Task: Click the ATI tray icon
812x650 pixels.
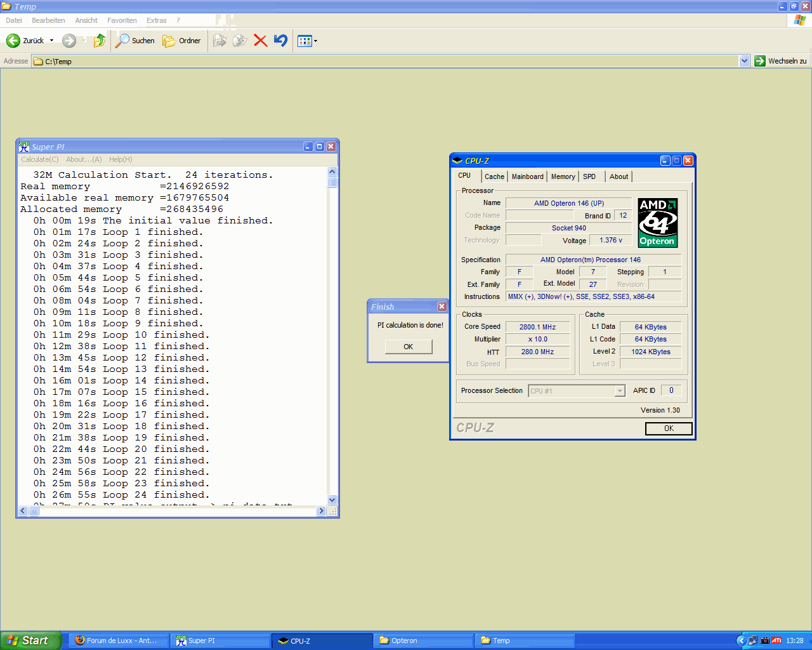Action: [x=776, y=640]
